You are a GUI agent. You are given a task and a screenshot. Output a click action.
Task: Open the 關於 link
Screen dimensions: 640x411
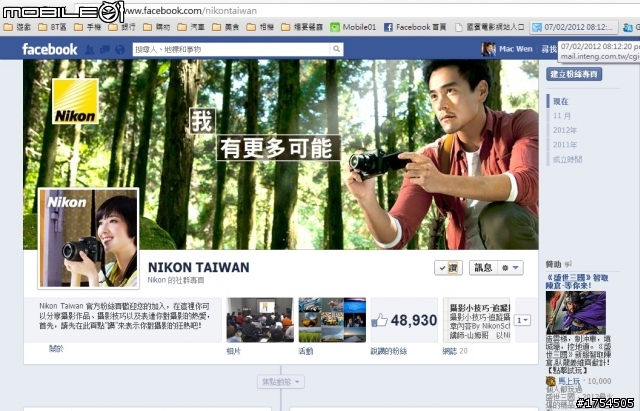coord(56,349)
